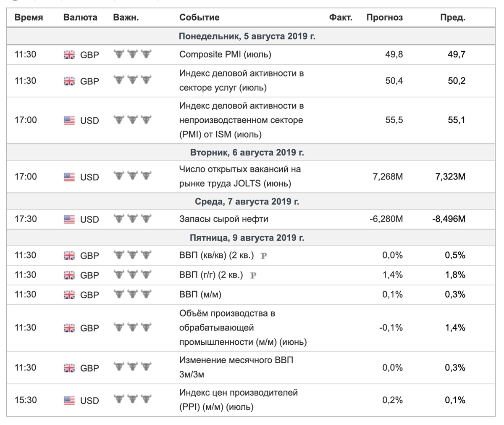Click the US flag in the JOLTS row

[69, 177]
